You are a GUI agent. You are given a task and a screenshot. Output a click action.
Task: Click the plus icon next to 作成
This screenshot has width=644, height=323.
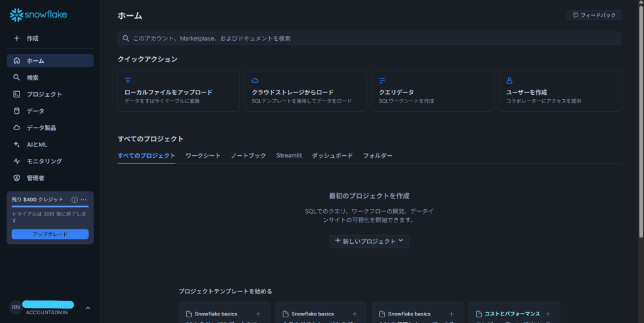tap(16, 38)
